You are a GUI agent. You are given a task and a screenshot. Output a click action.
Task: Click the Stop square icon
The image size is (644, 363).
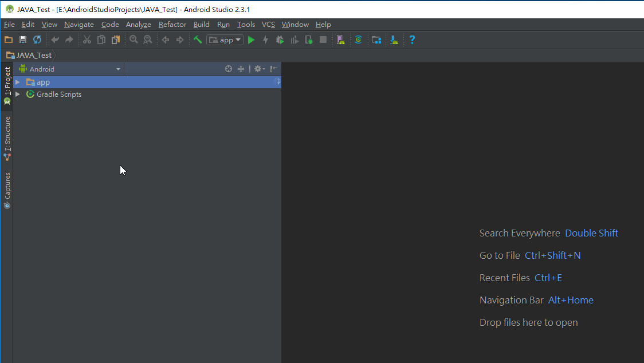(x=323, y=40)
